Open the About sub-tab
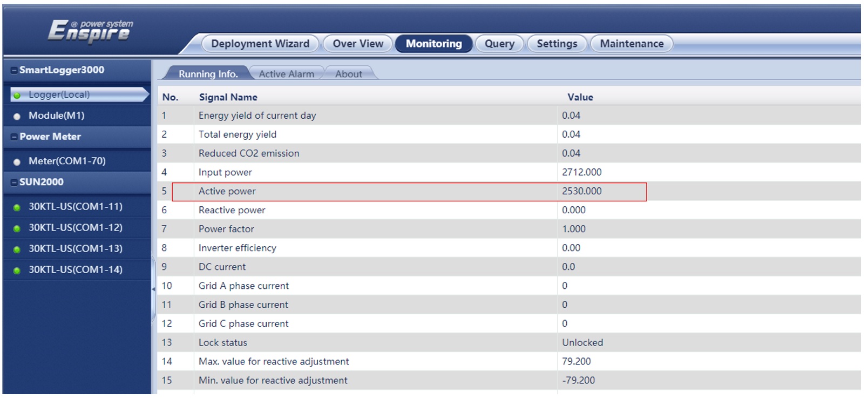 [349, 74]
